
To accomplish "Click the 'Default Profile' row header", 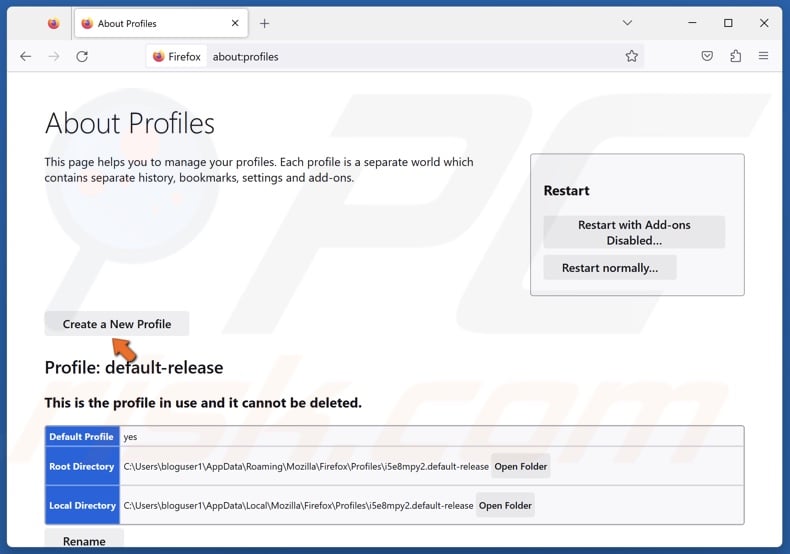I will [82, 437].
